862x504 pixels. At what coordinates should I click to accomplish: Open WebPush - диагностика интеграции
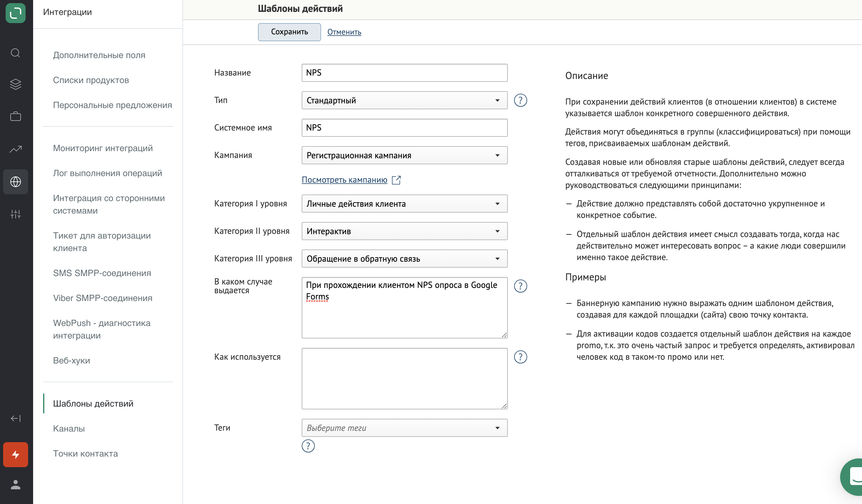point(102,329)
